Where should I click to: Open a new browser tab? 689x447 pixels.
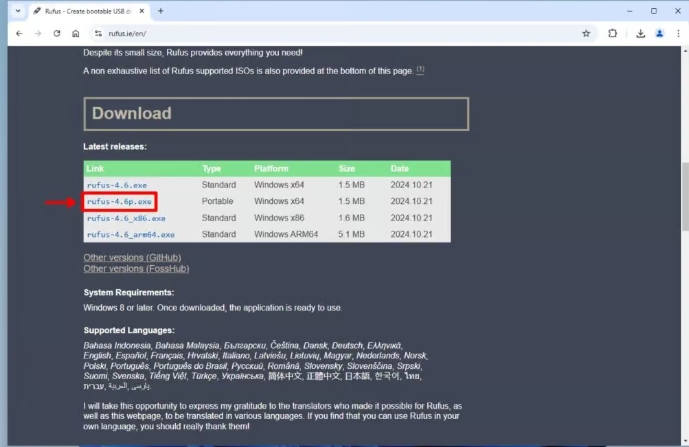160,11
